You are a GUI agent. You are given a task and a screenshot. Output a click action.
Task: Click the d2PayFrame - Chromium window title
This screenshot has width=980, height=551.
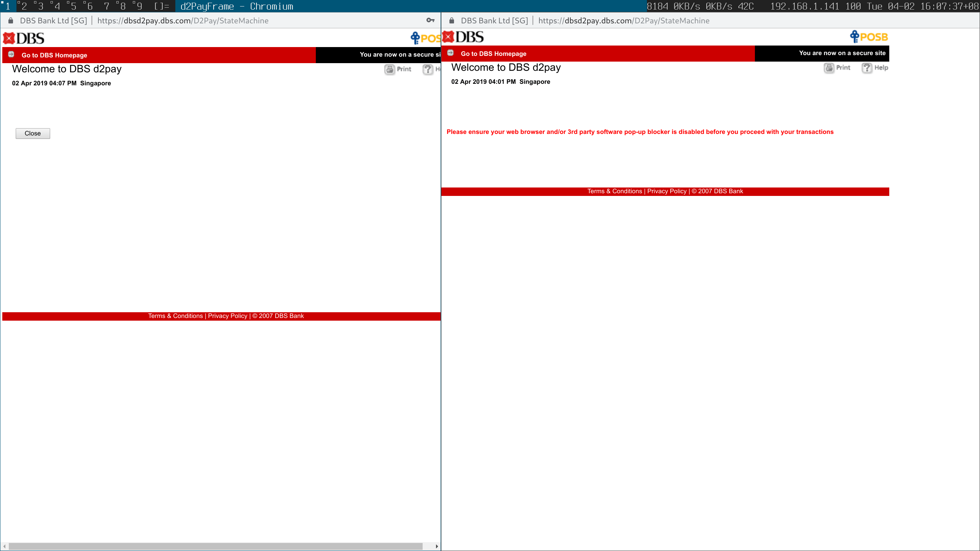[x=237, y=6]
